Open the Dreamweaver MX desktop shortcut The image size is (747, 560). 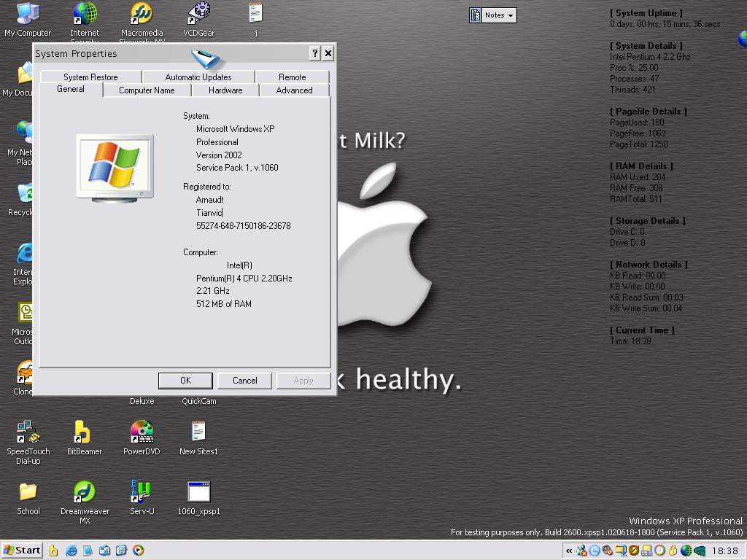tap(85, 492)
